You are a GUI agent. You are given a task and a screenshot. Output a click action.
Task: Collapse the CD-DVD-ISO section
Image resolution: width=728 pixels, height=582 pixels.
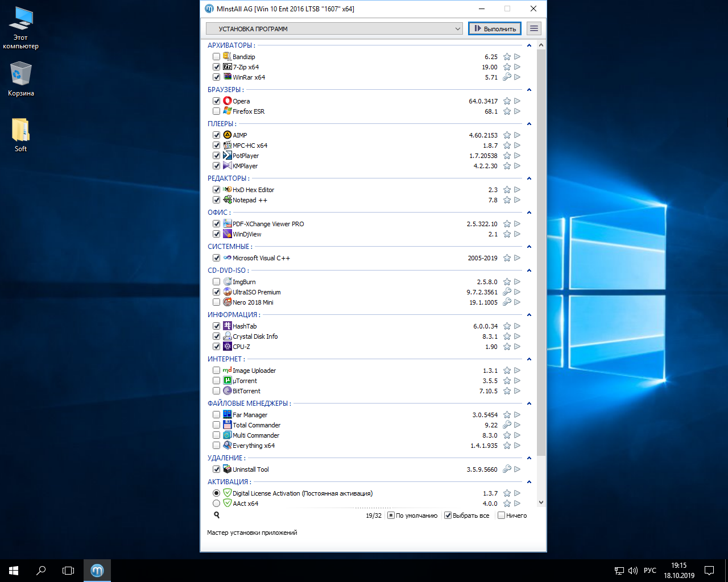pos(529,271)
